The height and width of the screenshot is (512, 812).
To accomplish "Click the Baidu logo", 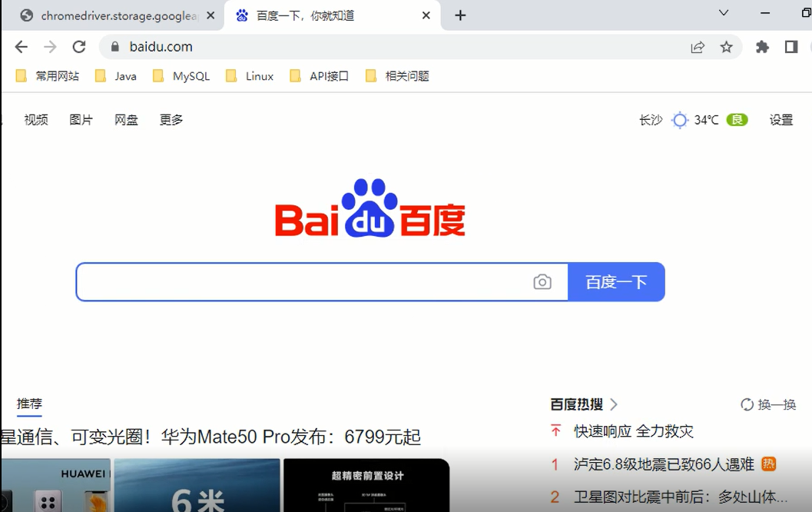I will point(370,208).
